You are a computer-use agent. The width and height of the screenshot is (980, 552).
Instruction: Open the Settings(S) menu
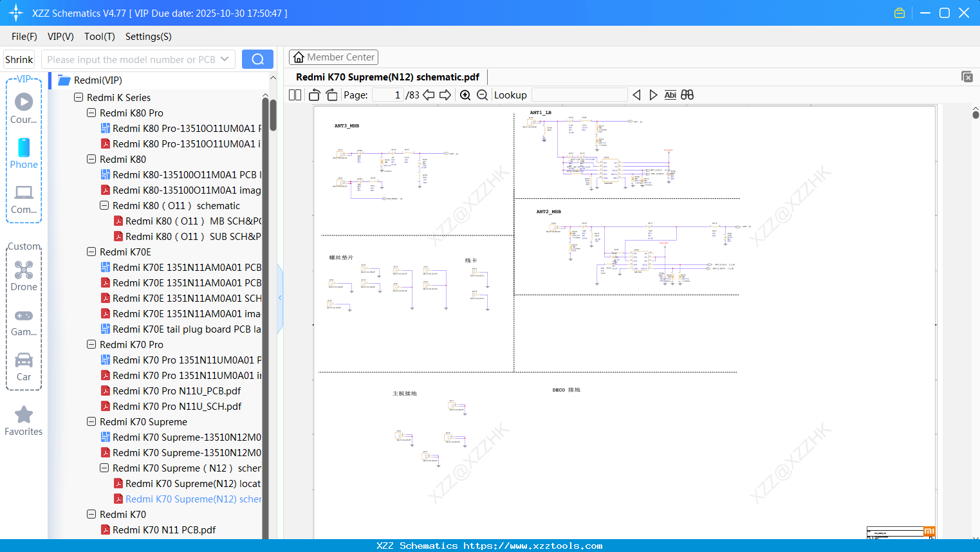pos(148,37)
